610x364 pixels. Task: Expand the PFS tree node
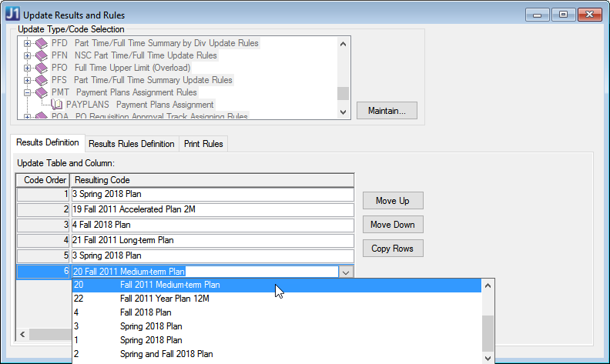pyautogui.click(x=28, y=80)
